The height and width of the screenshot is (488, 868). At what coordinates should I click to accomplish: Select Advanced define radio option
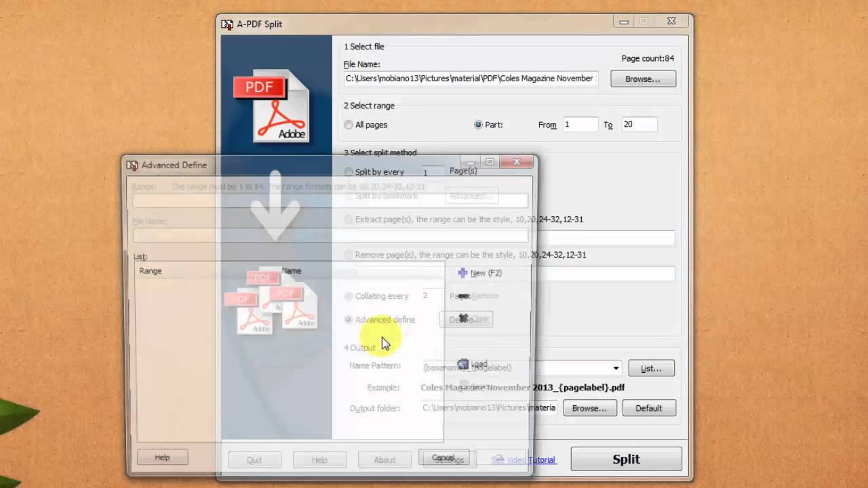pyautogui.click(x=349, y=320)
